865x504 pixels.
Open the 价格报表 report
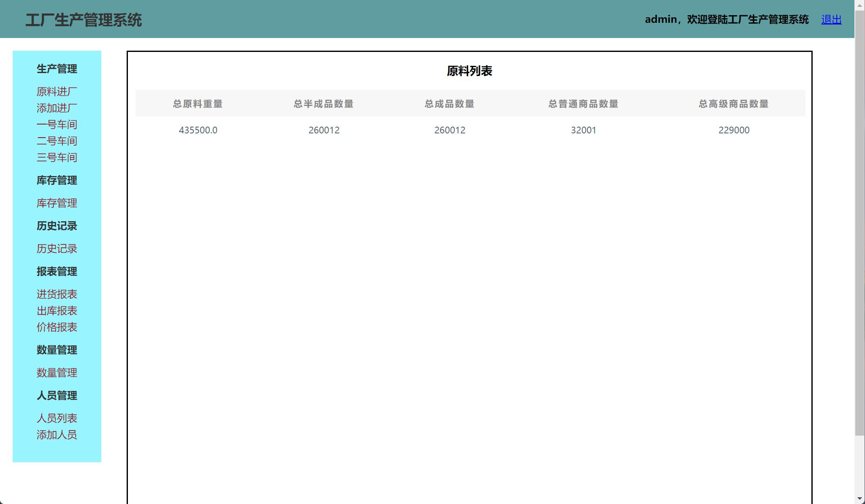tap(57, 327)
